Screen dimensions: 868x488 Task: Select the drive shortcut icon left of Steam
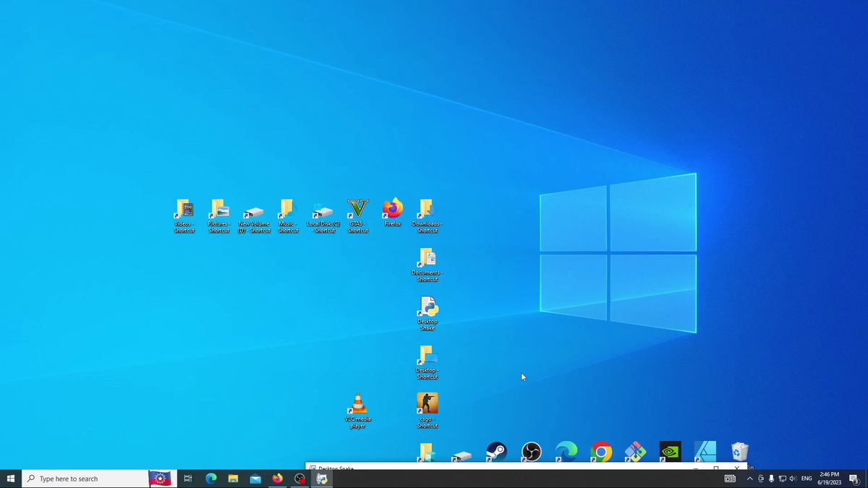(x=461, y=455)
